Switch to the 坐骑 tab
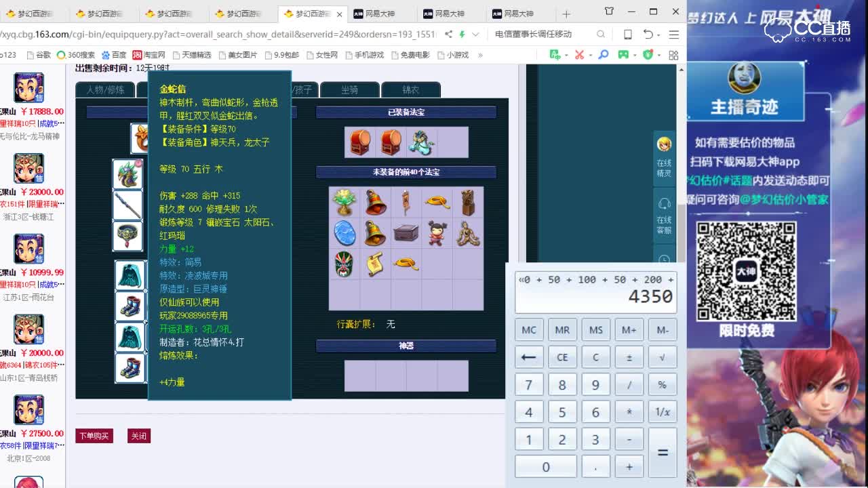Image resolution: width=868 pixels, height=488 pixels. click(x=350, y=89)
